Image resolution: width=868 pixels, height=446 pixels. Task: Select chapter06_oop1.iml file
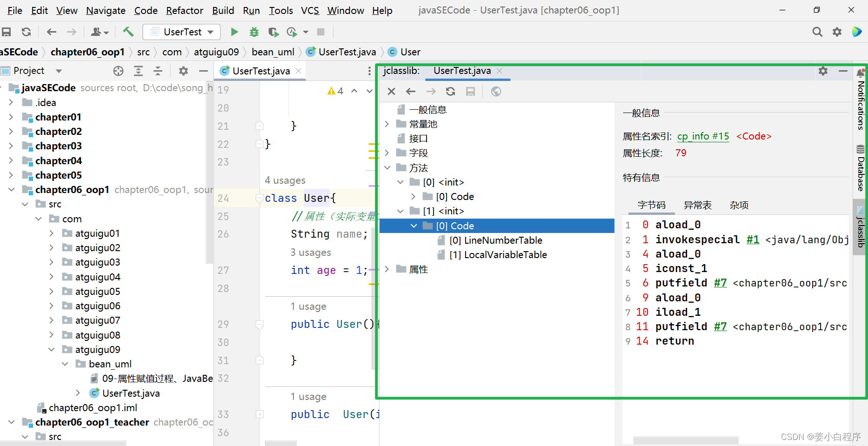pos(93,408)
